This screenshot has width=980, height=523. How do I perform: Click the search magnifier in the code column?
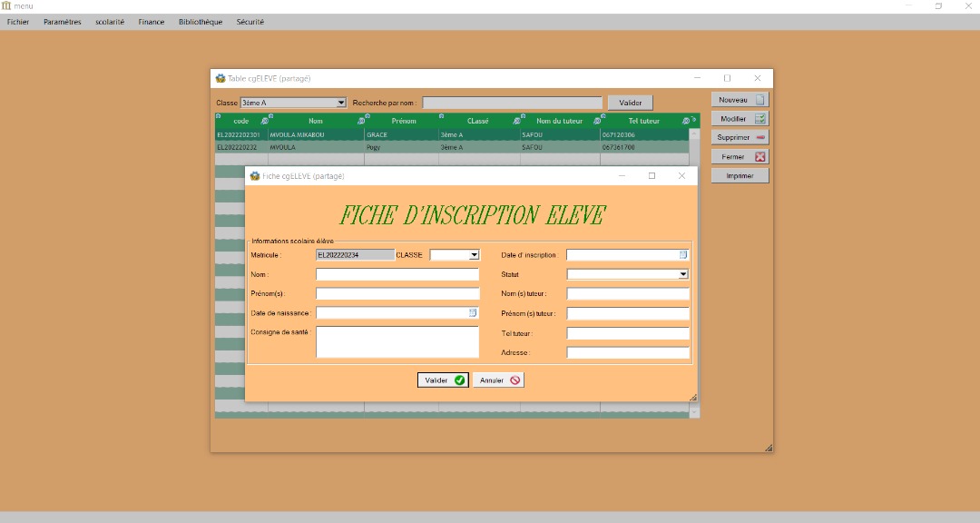pyautogui.click(x=264, y=121)
